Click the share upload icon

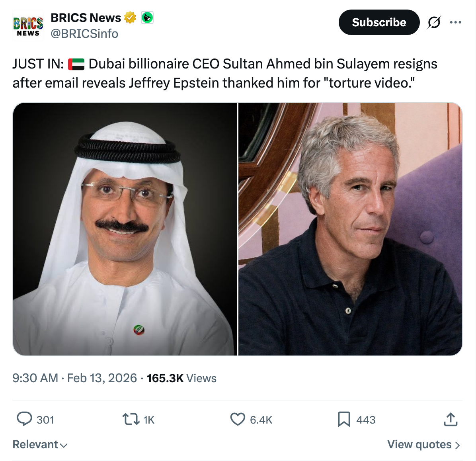point(451,419)
